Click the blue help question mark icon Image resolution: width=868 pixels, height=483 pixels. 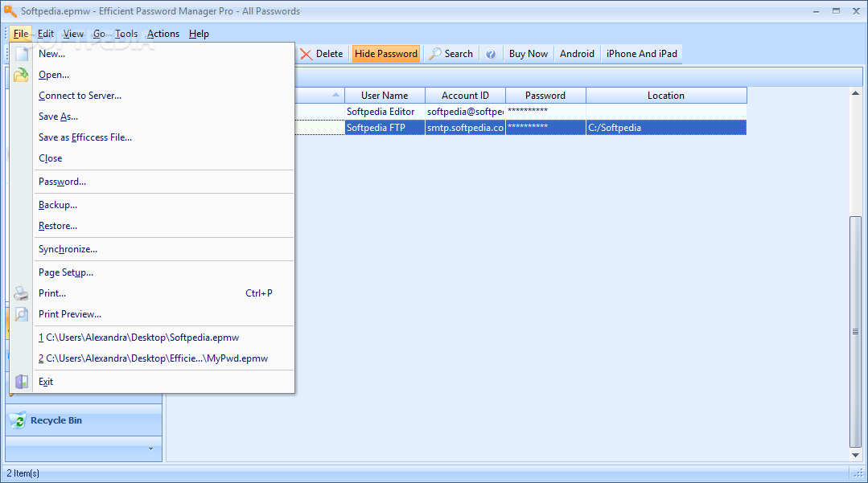(x=491, y=54)
